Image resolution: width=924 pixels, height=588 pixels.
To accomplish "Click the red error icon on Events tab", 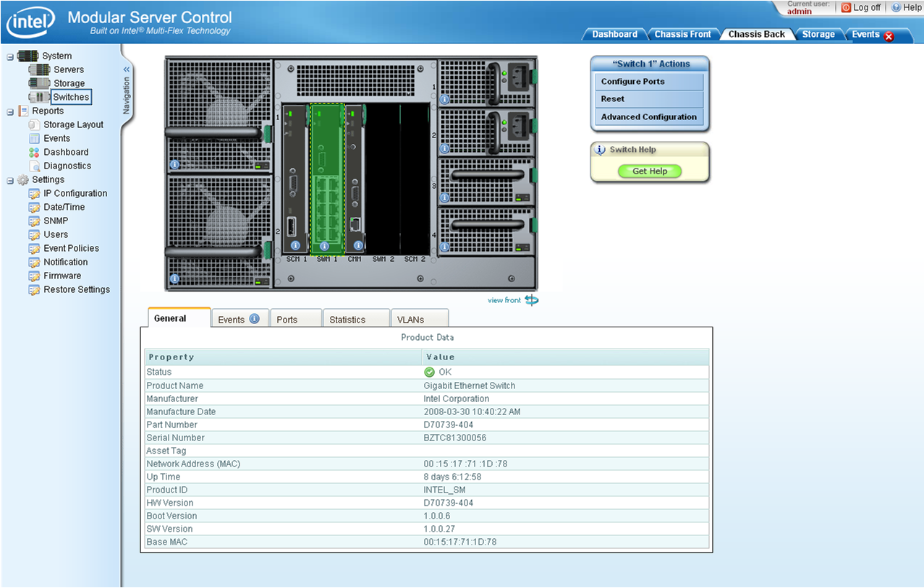I will 889,37.
